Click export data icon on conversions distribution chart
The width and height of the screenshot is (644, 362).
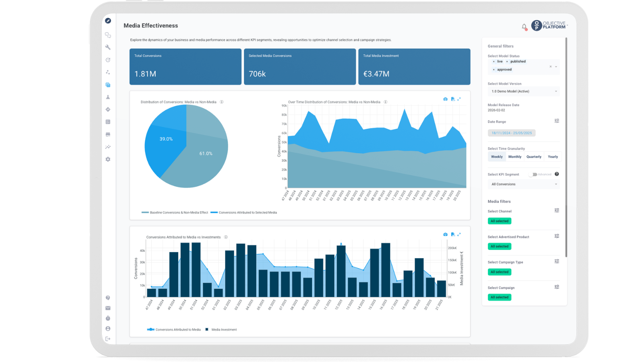pos(453,99)
